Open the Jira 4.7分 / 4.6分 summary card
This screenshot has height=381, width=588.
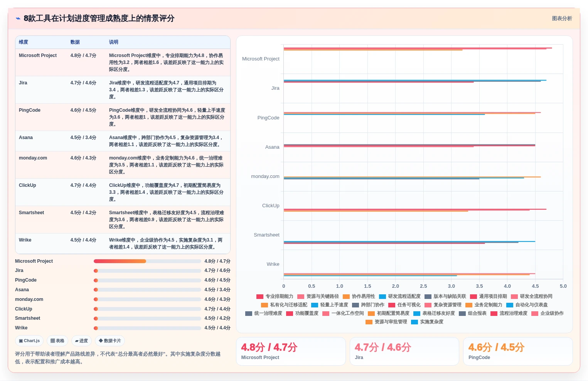pos(404,351)
